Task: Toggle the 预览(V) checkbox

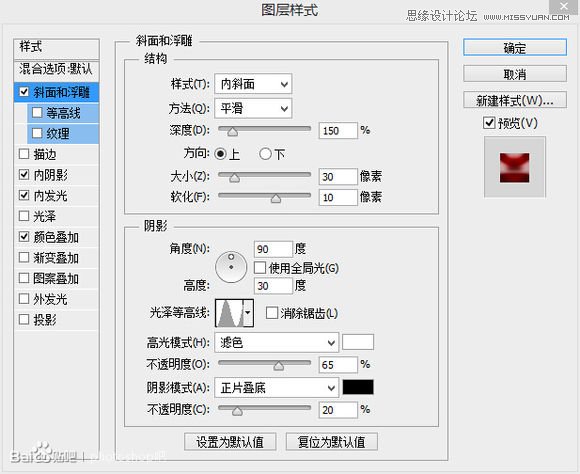Action: click(489, 122)
